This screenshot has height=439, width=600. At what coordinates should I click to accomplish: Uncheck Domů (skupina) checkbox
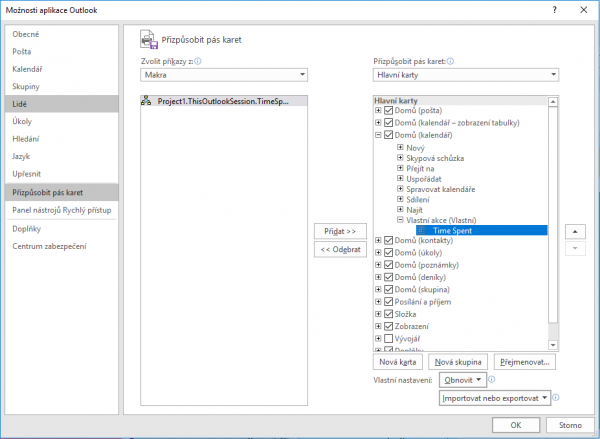pyautogui.click(x=388, y=289)
